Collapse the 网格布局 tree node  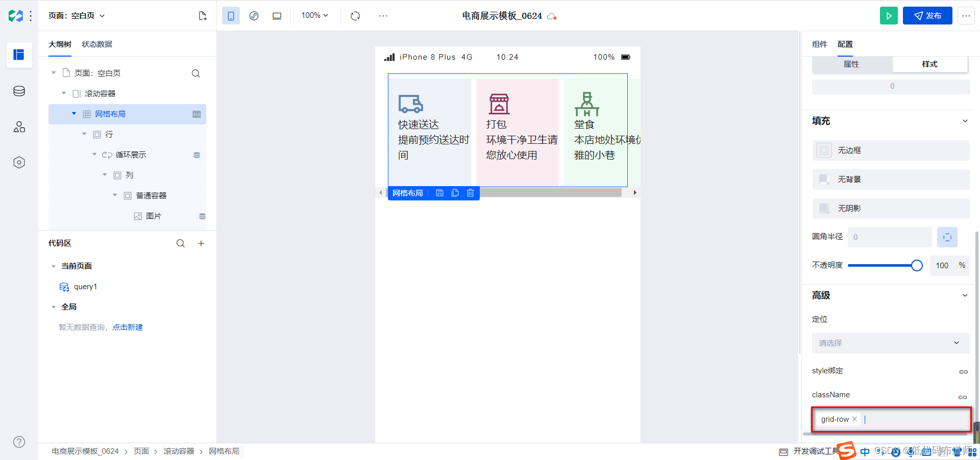[74, 114]
